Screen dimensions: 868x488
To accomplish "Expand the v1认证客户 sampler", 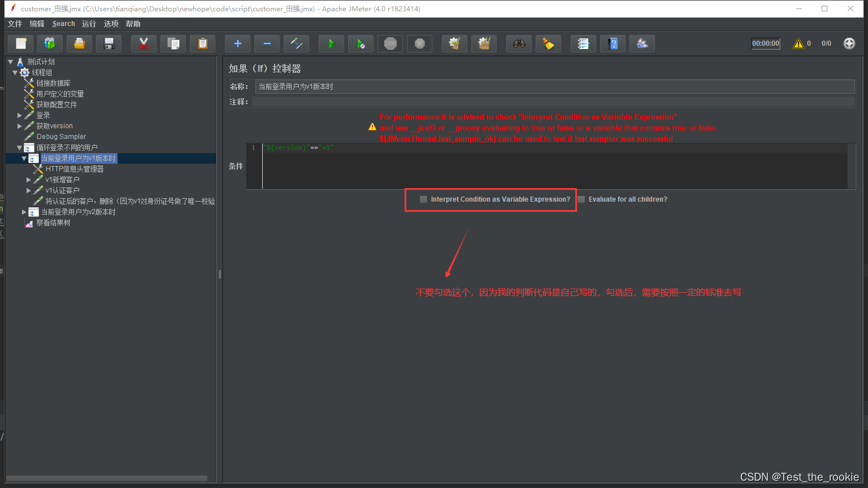I will [x=28, y=190].
